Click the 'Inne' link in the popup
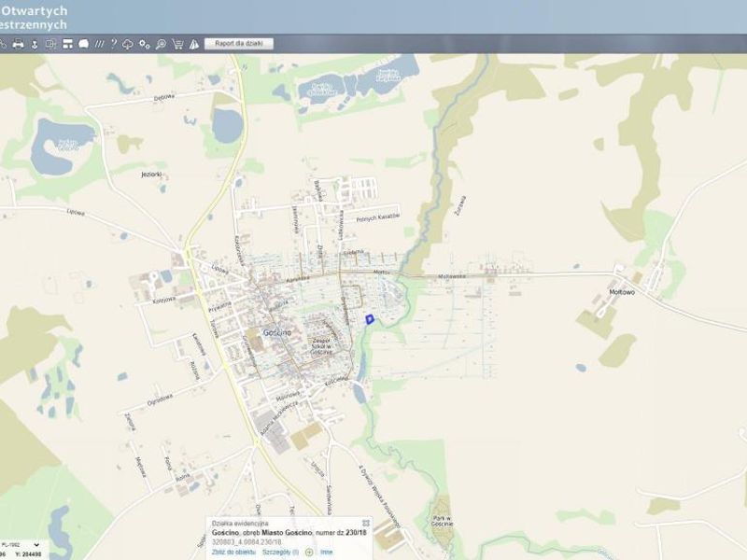This screenshot has width=747, height=560. coord(326,553)
